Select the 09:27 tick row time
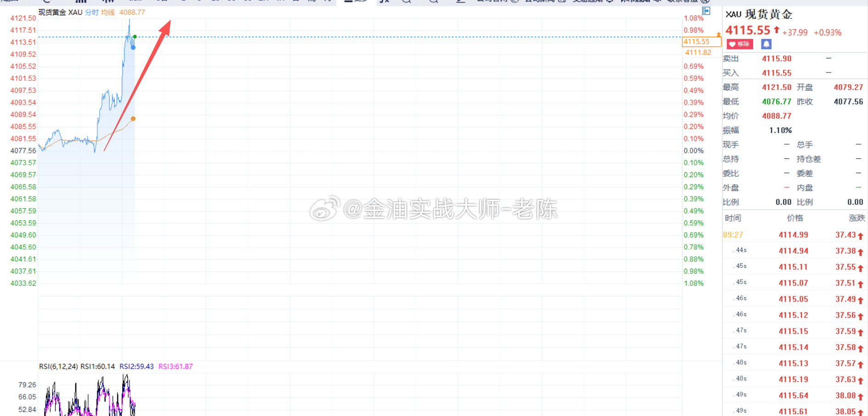 (733, 235)
